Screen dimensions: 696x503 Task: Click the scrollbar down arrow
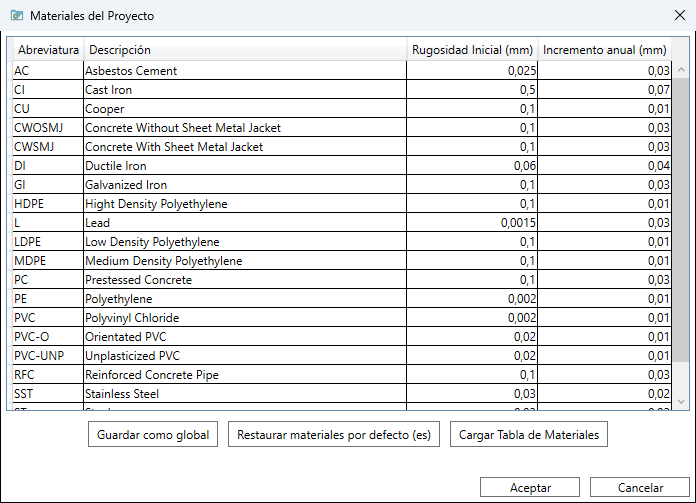[x=681, y=401]
